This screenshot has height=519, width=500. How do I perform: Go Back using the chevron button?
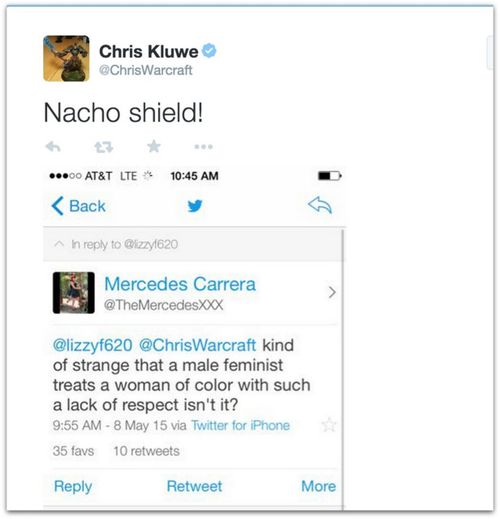pyautogui.click(x=79, y=206)
